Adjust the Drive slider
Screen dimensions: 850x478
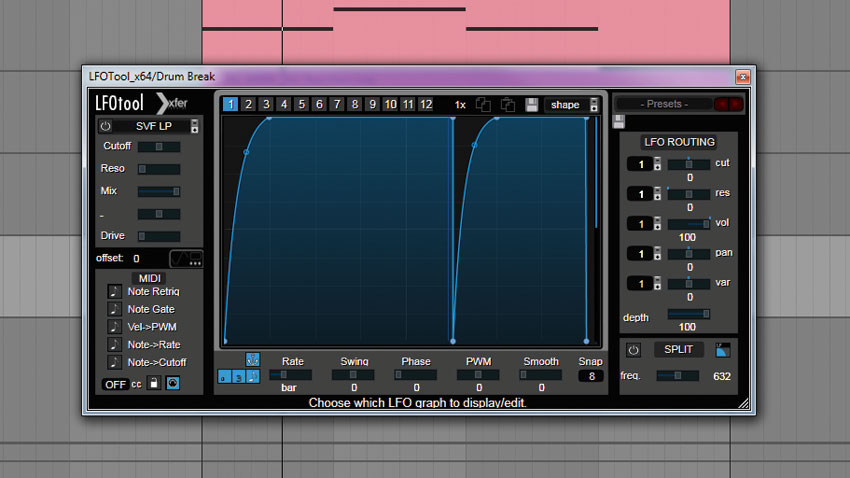point(159,236)
